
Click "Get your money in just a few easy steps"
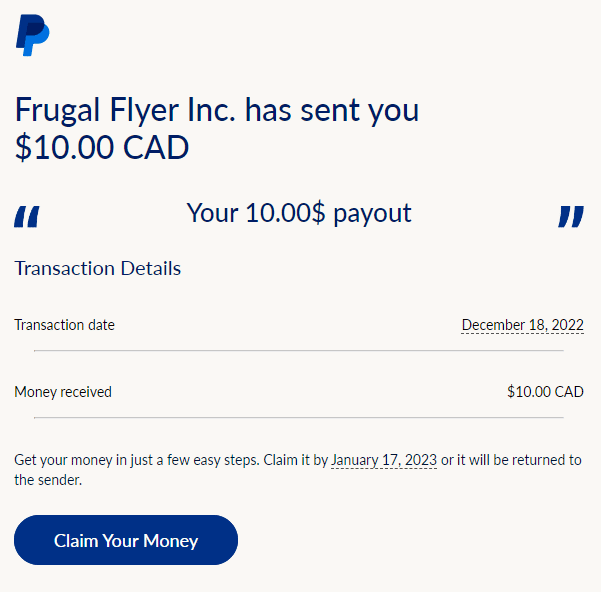[137, 460]
